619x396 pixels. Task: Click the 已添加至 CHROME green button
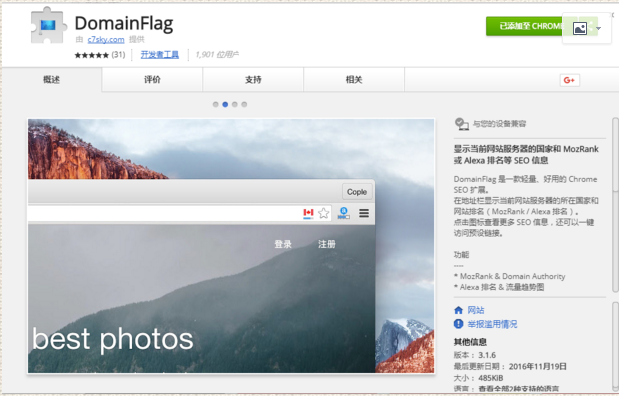point(525,26)
